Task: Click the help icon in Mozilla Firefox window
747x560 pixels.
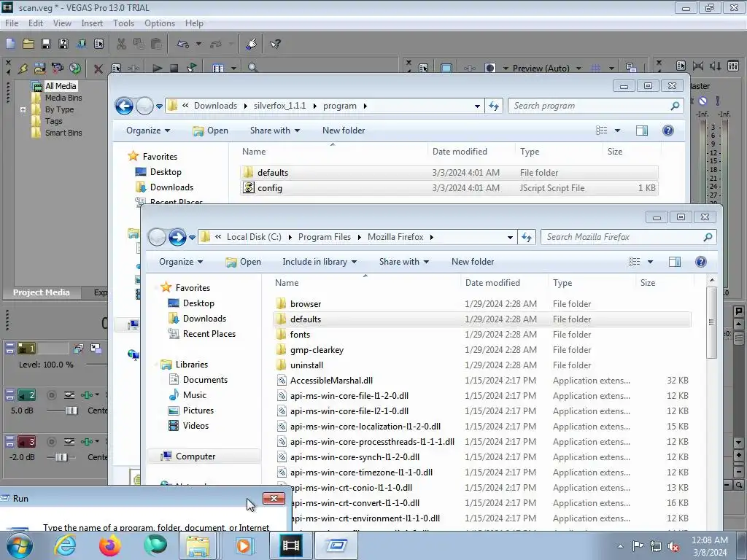Action: (x=701, y=262)
